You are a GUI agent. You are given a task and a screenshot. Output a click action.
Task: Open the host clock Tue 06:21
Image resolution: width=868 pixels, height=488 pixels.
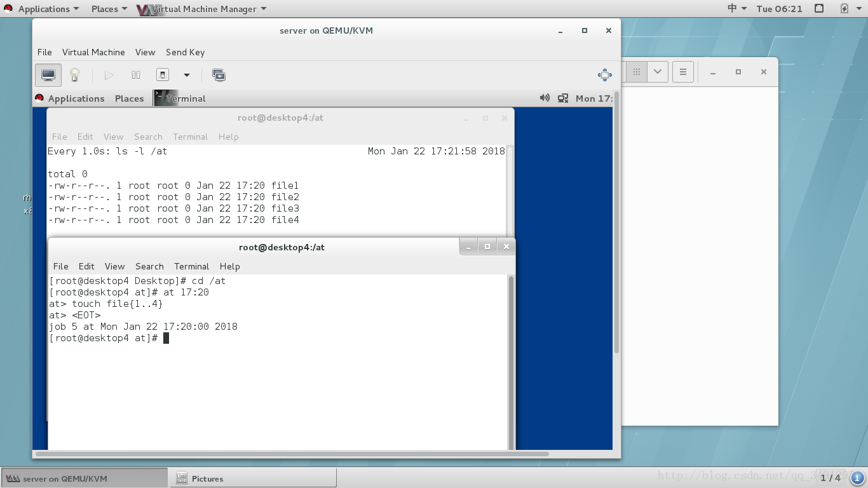click(779, 9)
